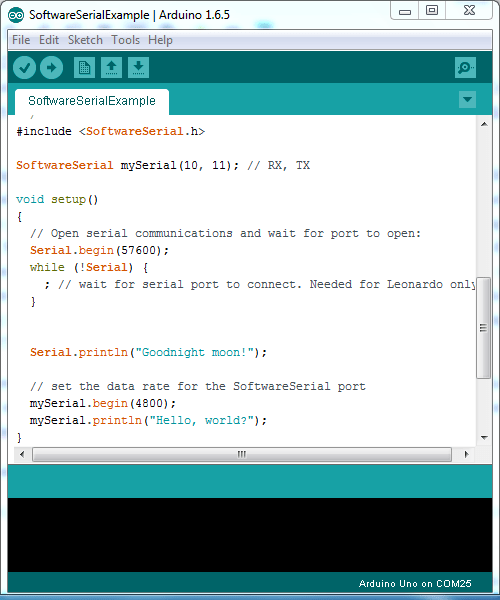This screenshot has width=500, height=600.
Task: Click '// Open serial communications' comment
Action: pos(225,233)
